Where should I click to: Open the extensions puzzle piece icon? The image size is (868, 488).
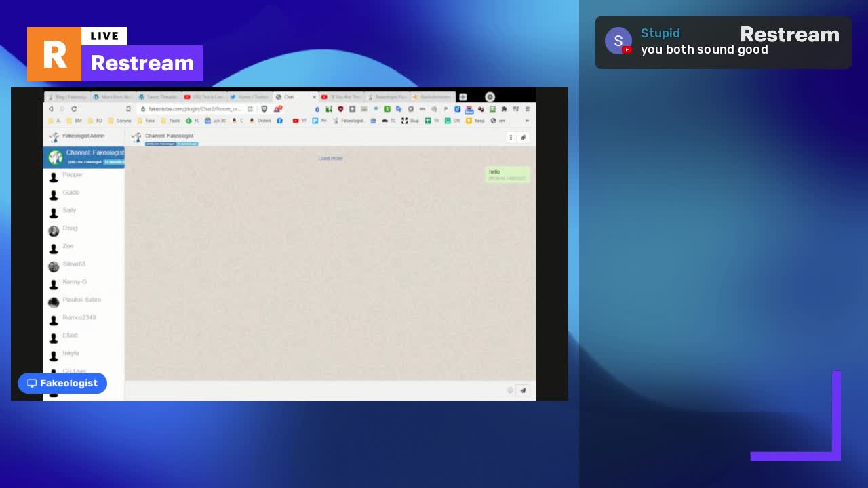504,109
